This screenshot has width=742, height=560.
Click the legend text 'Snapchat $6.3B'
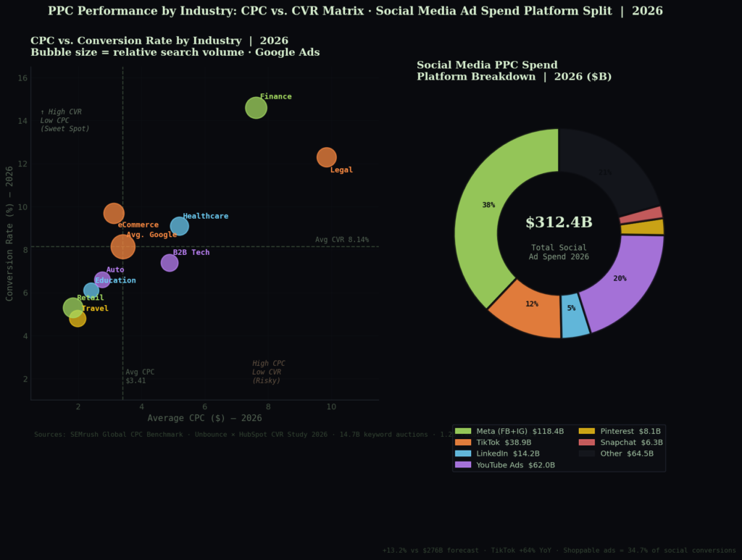631,442
